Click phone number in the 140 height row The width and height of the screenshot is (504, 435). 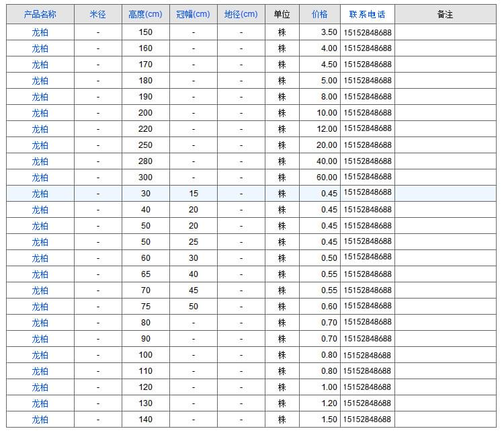tap(367, 420)
